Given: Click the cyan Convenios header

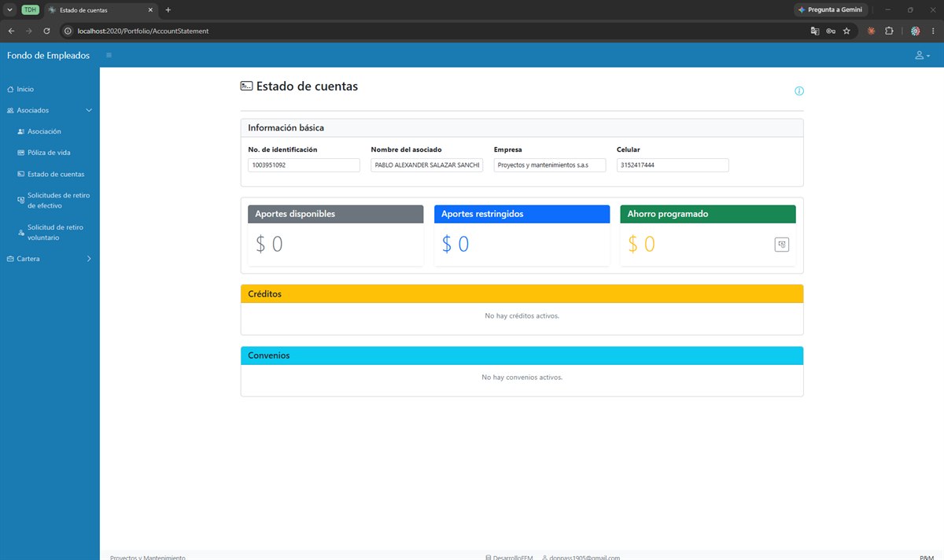Looking at the screenshot, I should (522, 356).
